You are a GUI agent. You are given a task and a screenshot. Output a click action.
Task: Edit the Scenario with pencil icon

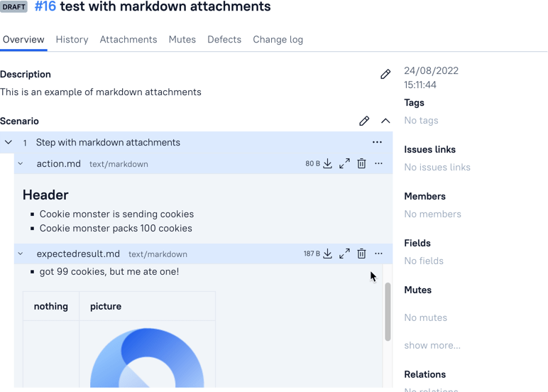tap(364, 121)
